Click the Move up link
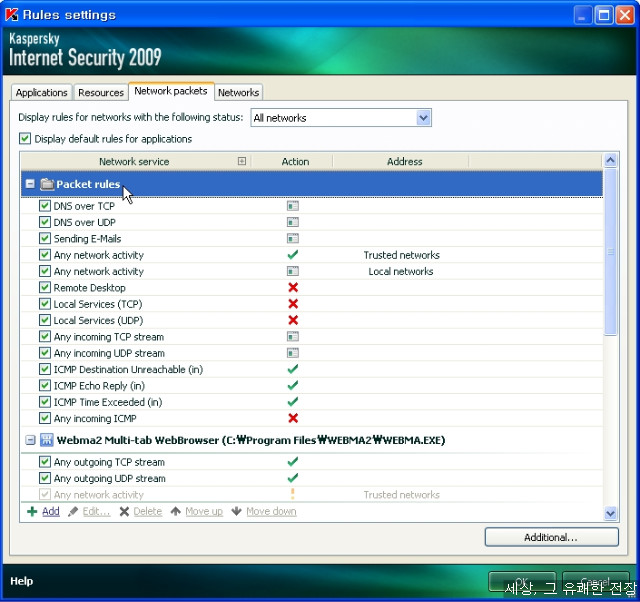The image size is (640, 602). [204, 511]
